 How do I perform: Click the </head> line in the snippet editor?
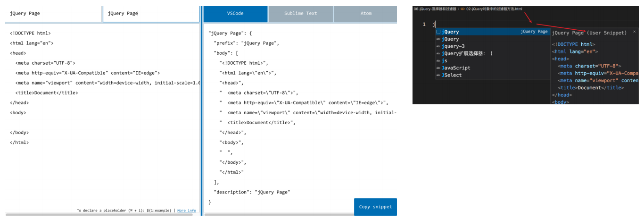point(19,102)
